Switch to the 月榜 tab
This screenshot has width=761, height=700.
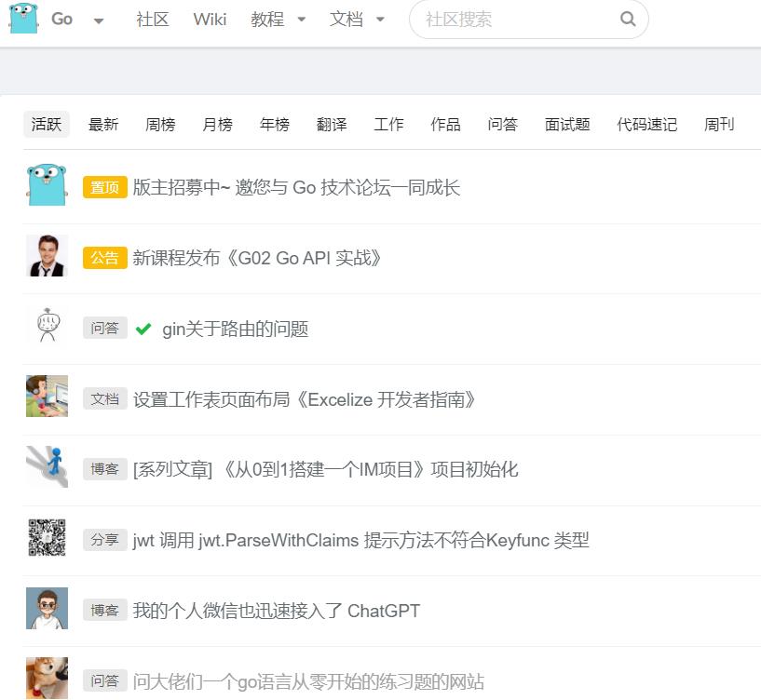pyautogui.click(x=217, y=124)
